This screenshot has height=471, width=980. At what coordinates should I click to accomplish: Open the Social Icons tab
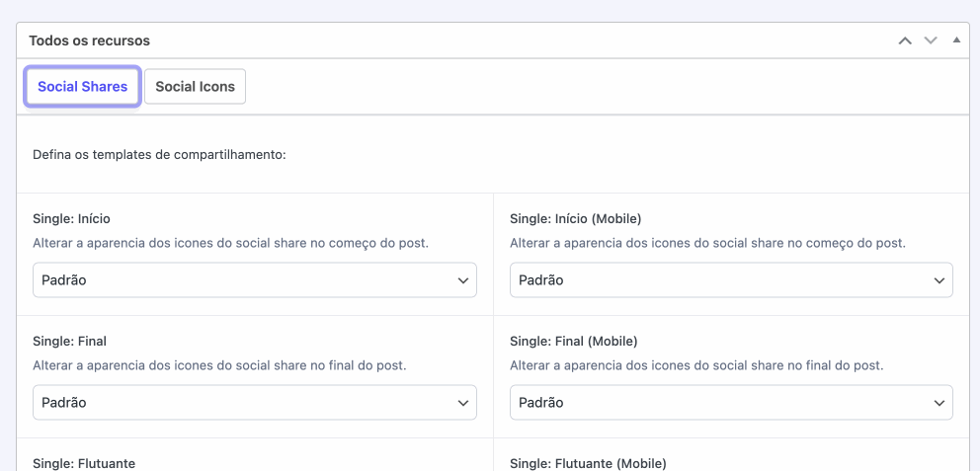click(195, 87)
